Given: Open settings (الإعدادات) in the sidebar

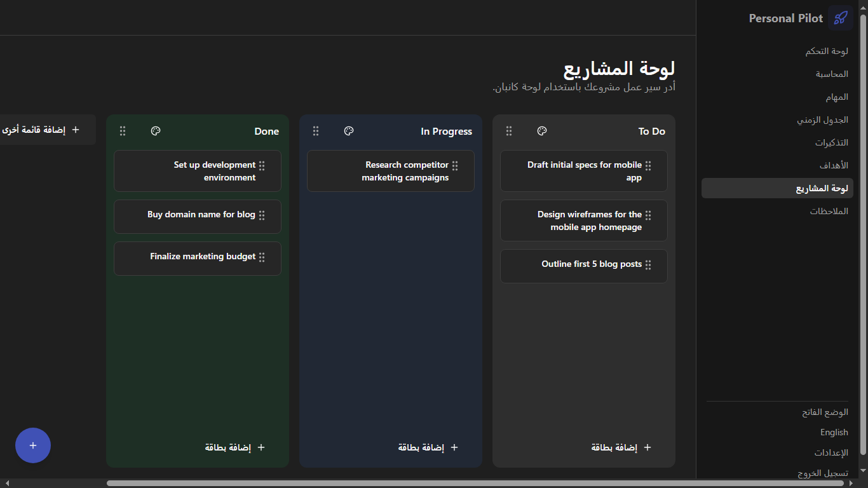Looking at the screenshot, I should 831,453.
